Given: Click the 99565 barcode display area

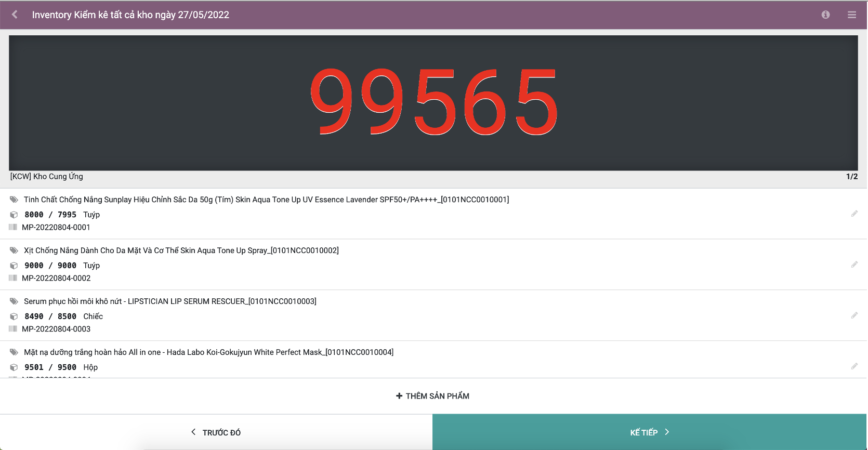Looking at the screenshot, I should click(433, 103).
